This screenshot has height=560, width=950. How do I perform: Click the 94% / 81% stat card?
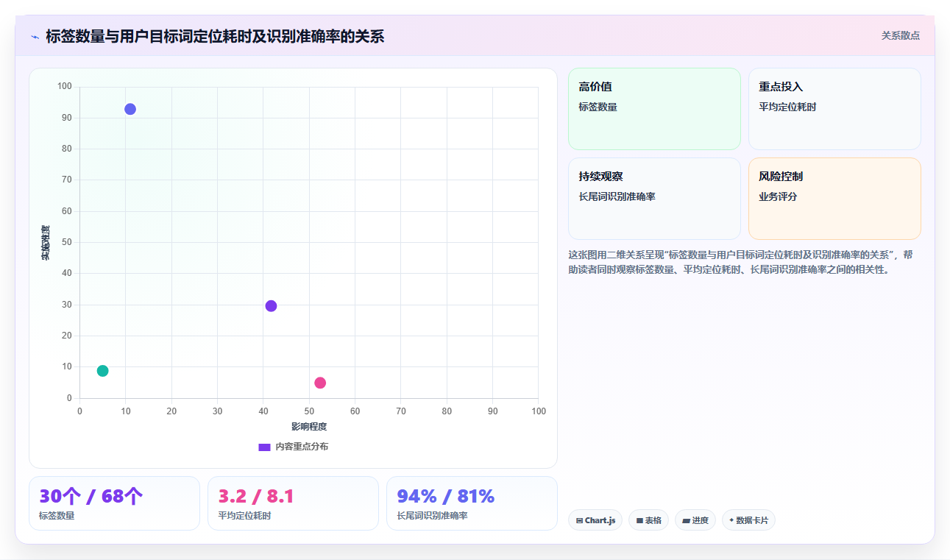point(472,503)
